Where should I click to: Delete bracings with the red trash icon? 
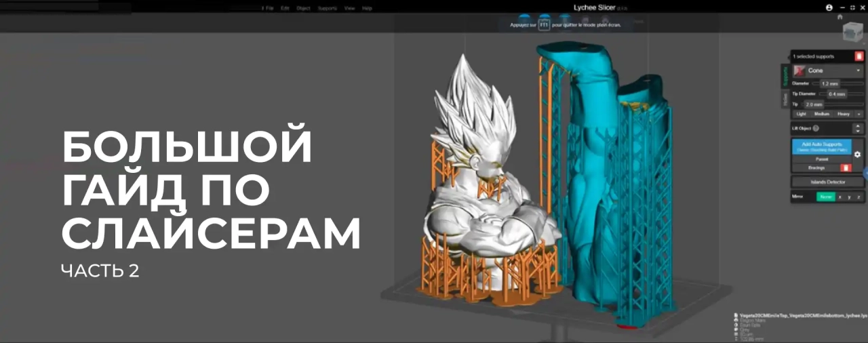(x=846, y=167)
